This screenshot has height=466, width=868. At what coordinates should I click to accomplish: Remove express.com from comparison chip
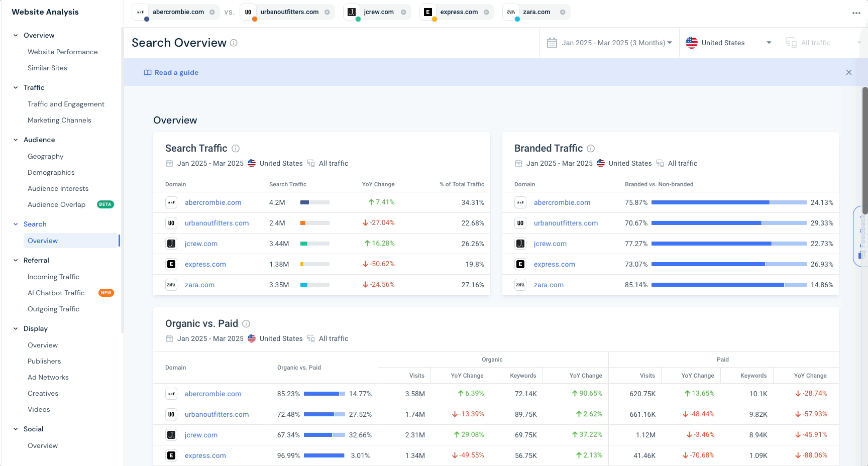point(486,12)
